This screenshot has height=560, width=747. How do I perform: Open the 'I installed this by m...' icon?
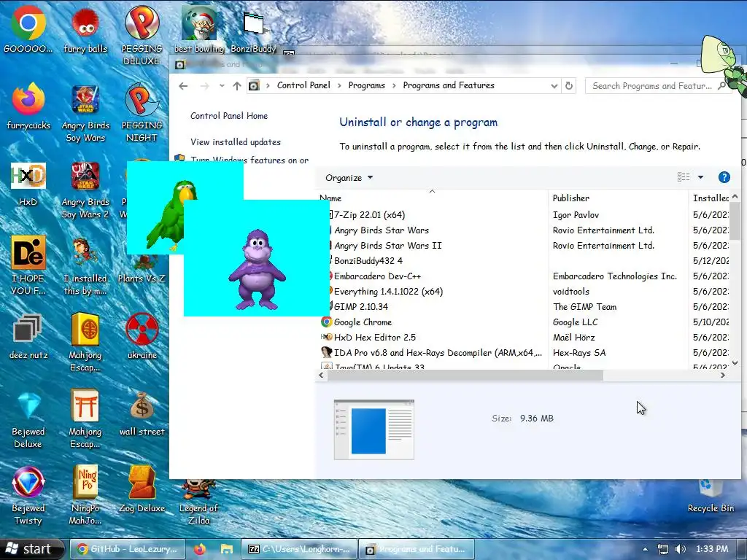pyautogui.click(x=85, y=265)
